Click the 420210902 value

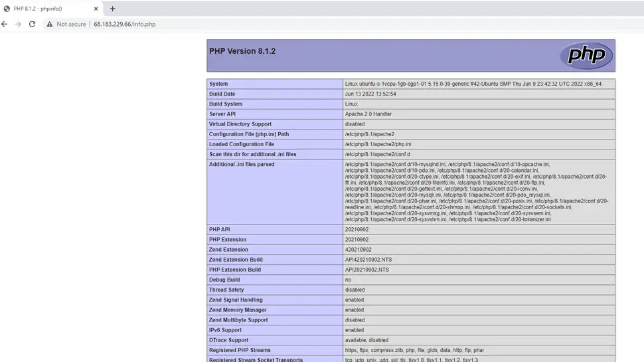click(358, 249)
